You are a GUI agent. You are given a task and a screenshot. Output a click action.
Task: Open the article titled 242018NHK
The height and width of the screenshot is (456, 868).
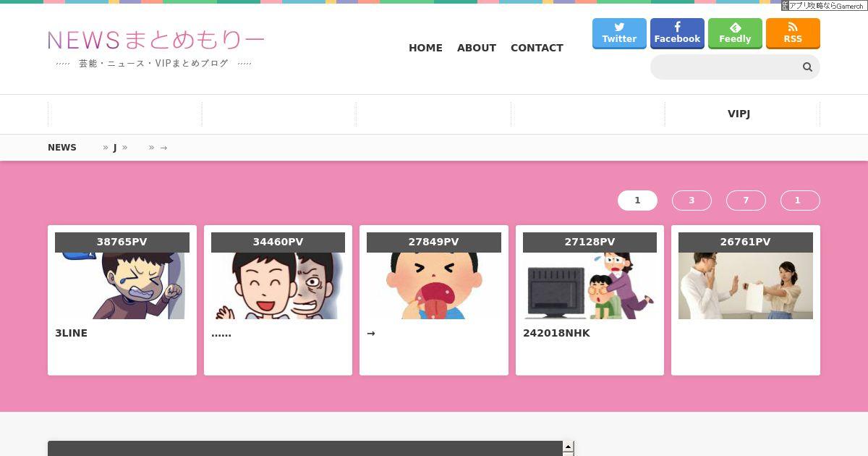(x=556, y=334)
